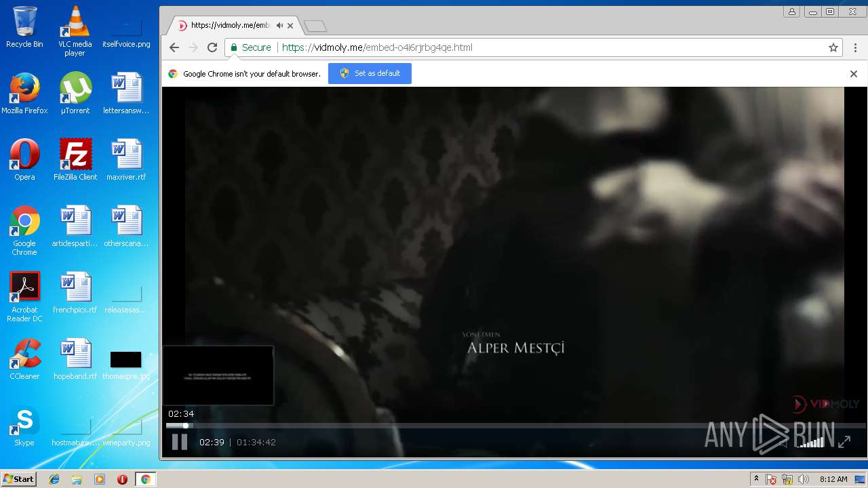Close the vidmoly.me tab
The image size is (868, 488).
[290, 26]
